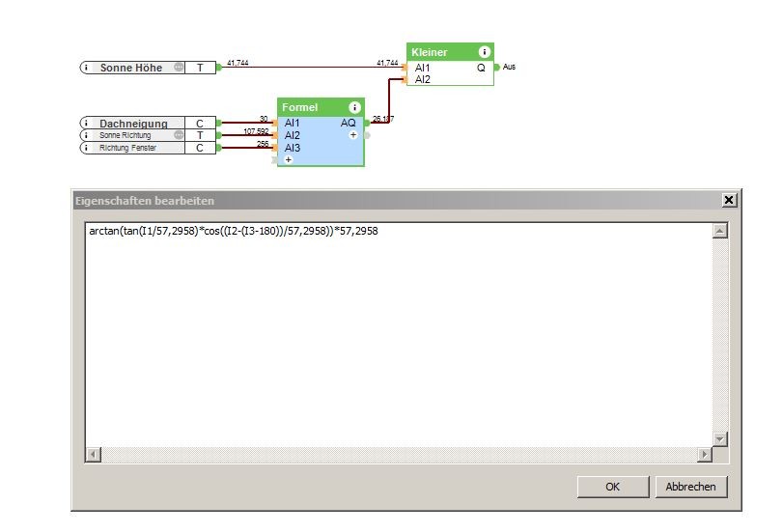Select the Richtung Fenster constant block
The image size is (783, 532).
point(148,148)
